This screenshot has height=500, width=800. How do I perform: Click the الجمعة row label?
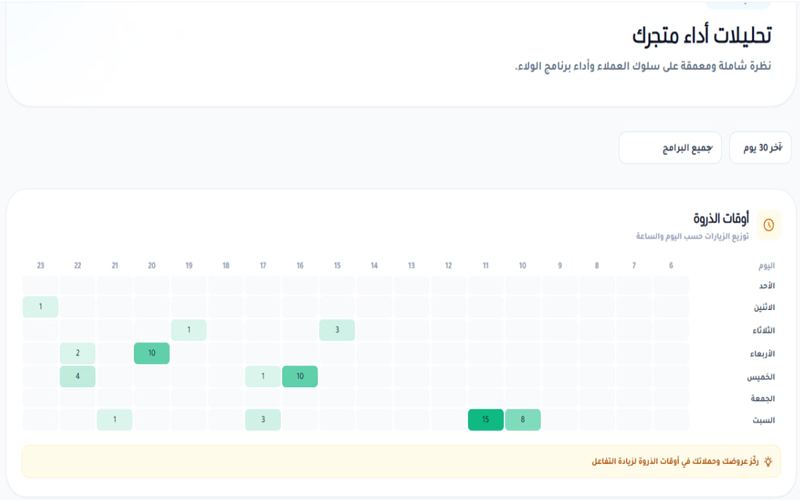pos(763,398)
